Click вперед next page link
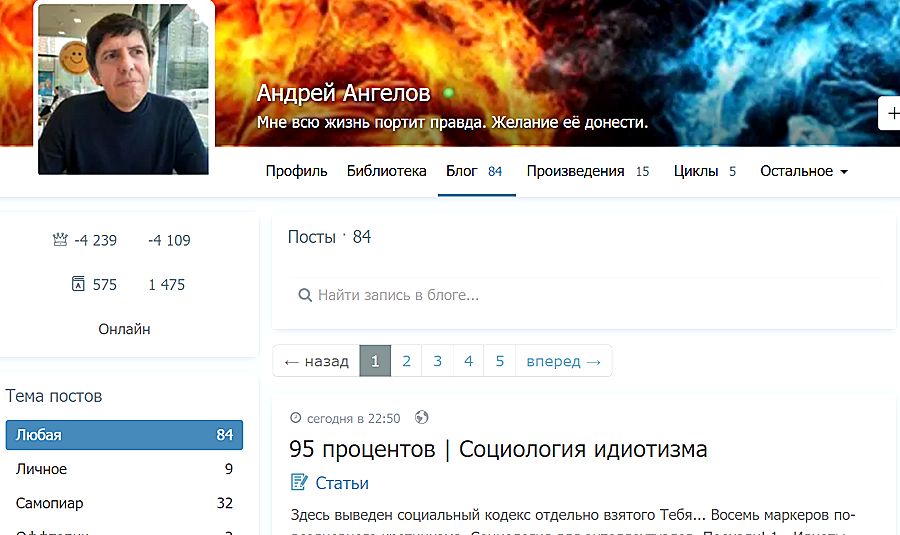This screenshot has height=535, width=900. 564,361
